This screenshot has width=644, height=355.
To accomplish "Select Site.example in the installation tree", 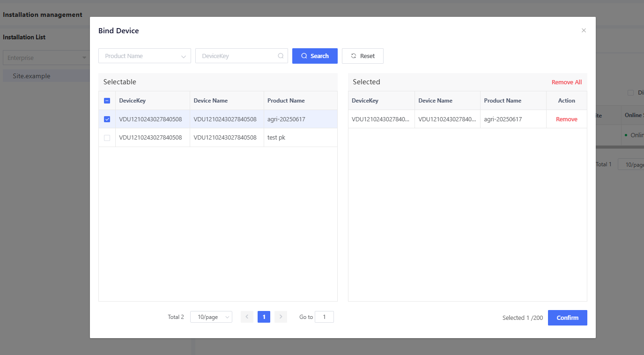I will tap(31, 76).
